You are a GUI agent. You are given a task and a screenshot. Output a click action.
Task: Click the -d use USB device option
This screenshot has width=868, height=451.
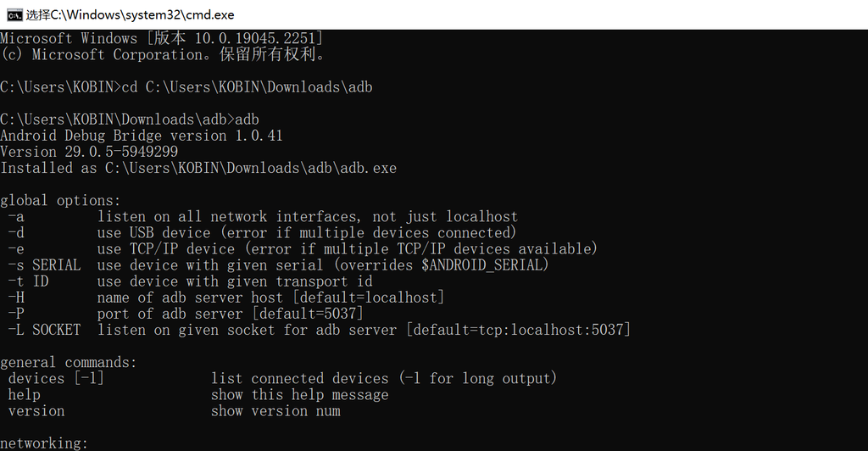262,233
